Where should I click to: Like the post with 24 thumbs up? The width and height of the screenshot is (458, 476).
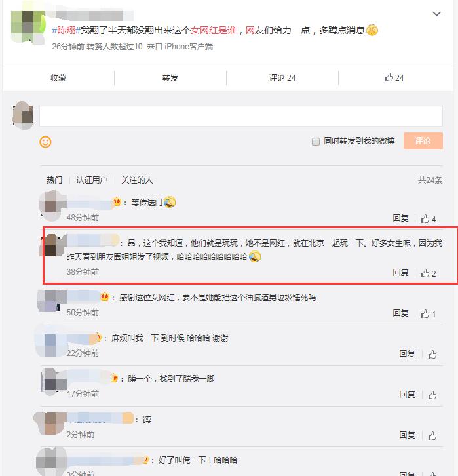click(394, 78)
